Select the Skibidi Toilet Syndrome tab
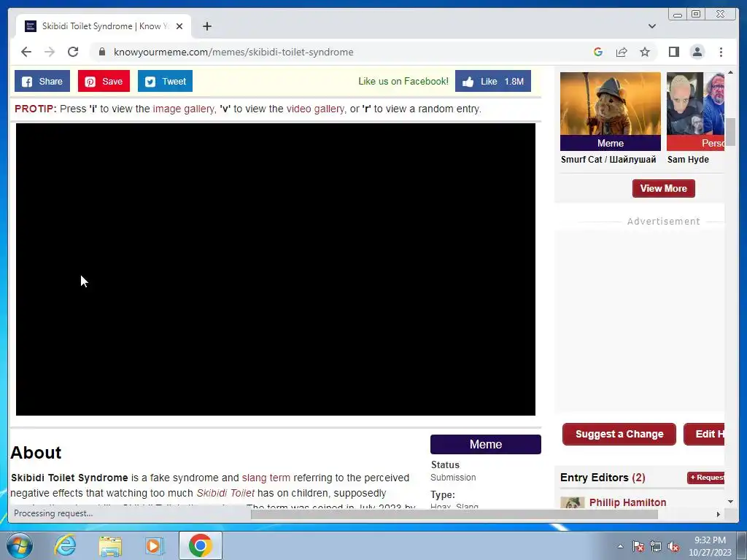The width and height of the screenshot is (747, 560). (x=104, y=26)
